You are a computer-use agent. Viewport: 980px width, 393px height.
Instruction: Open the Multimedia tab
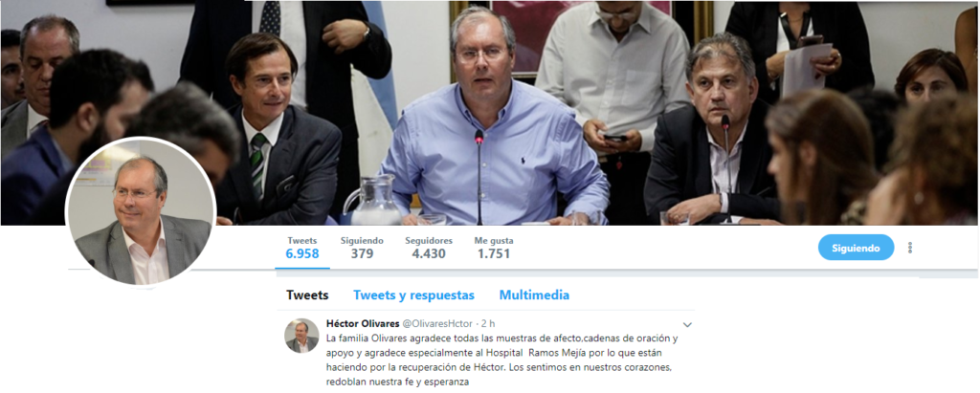[534, 295]
